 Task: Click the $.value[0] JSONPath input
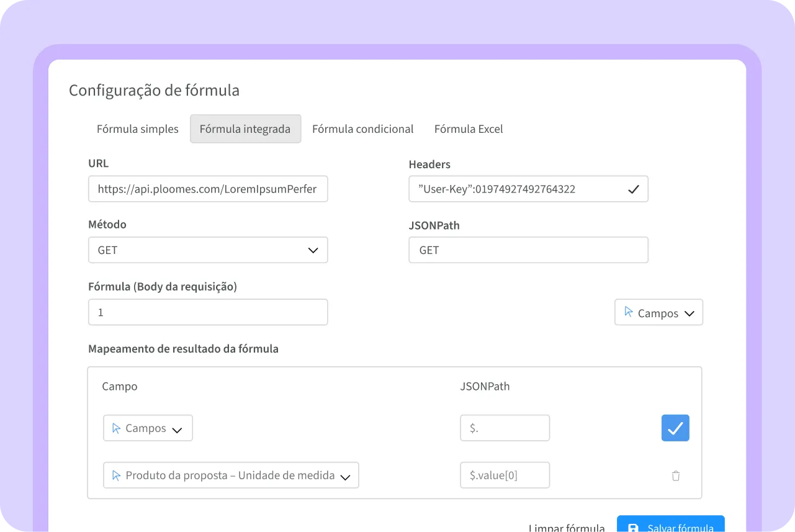[x=505, y=475]
